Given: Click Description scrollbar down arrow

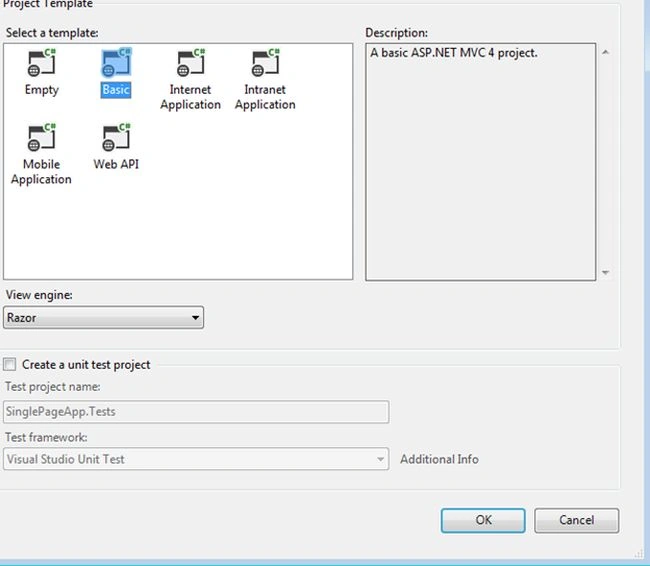Looking at the screenshot, I should click(x=605, y=272).
